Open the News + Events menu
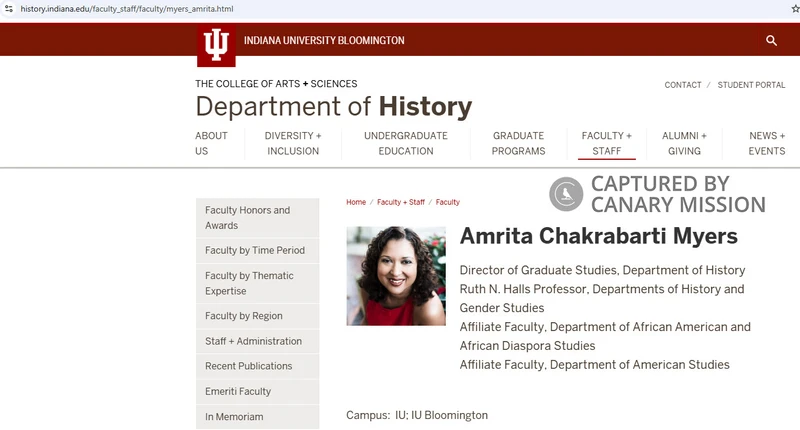Viewport: 800px width, 430px height. (x=767, y=143)
